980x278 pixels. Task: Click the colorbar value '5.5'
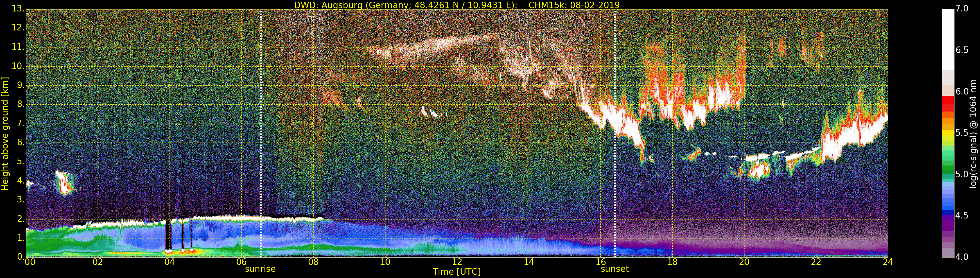(962, 132)
